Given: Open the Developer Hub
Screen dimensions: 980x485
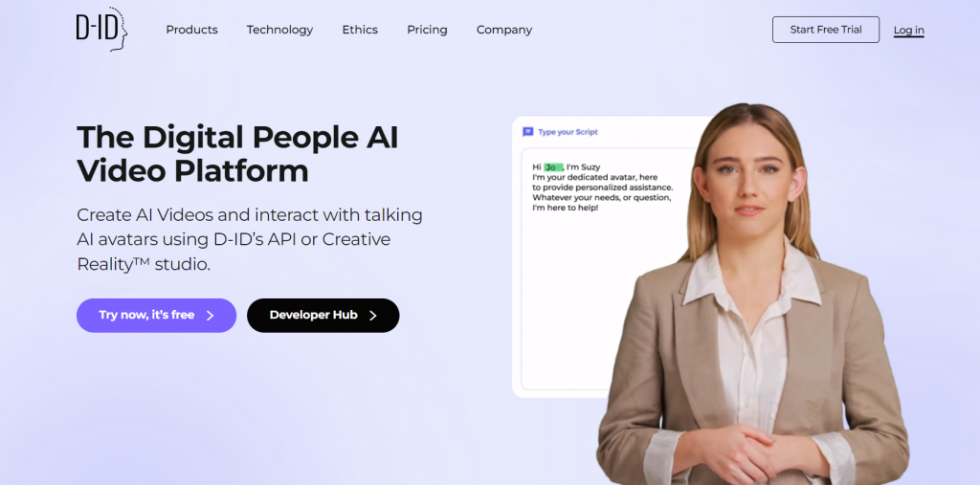Looking at the screenshot, I should click(323, 315).
